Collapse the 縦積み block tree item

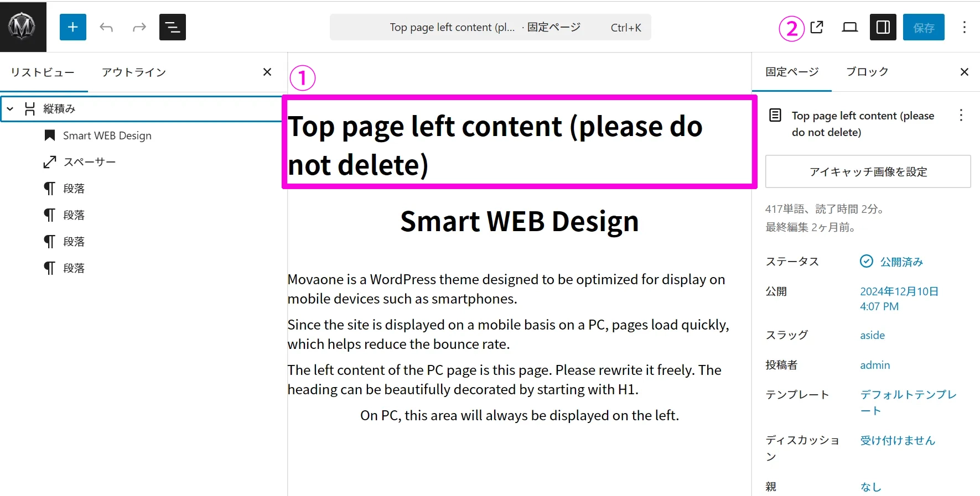pos(10,109)
